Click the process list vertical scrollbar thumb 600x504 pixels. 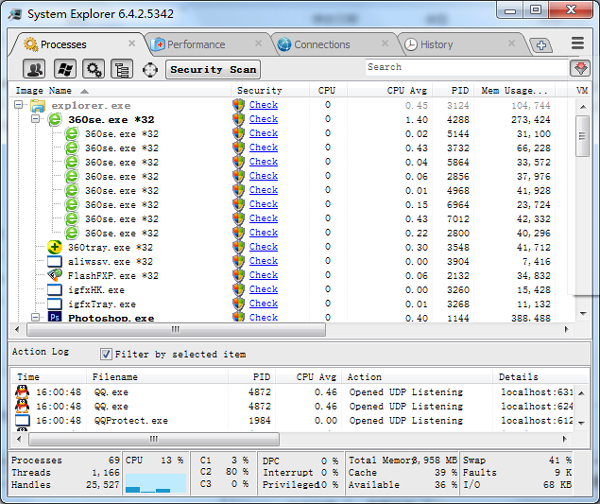pos(582,136)
